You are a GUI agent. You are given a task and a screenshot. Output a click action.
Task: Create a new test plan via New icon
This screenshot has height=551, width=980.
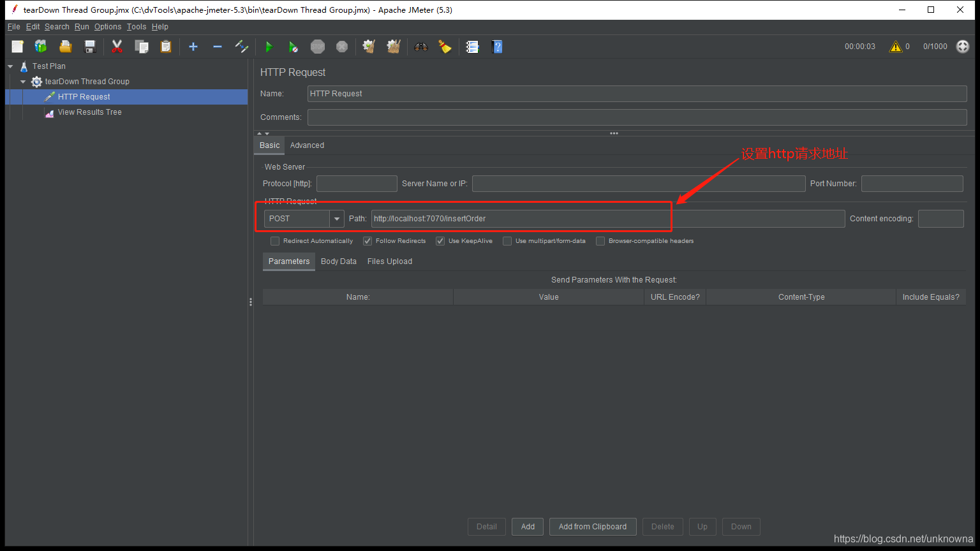click(x=17, y=47)
